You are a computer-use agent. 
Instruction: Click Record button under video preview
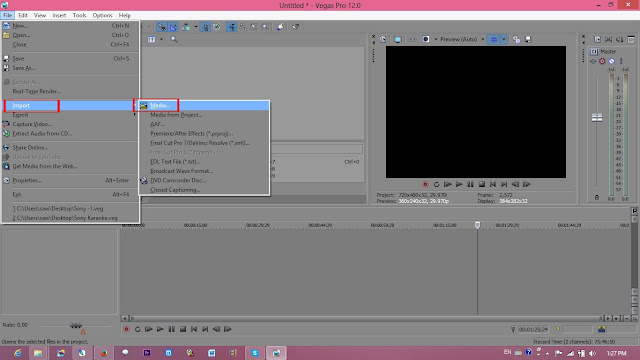[425, 184]
